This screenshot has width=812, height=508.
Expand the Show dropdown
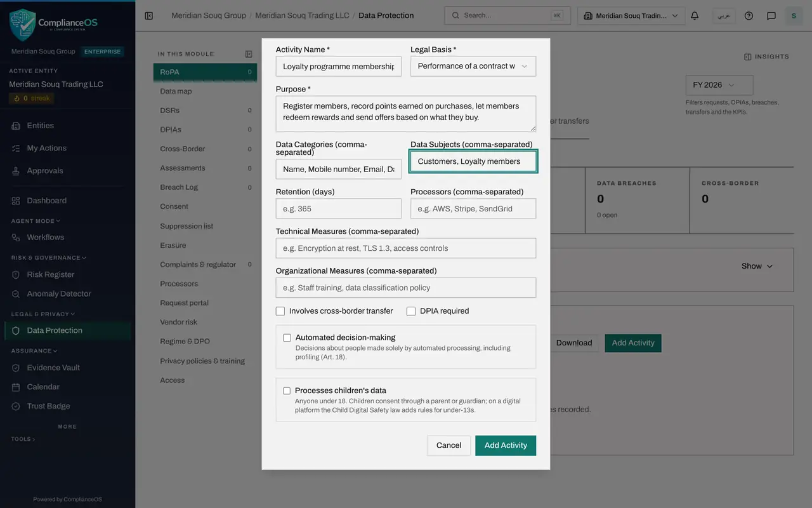point(757,266)
